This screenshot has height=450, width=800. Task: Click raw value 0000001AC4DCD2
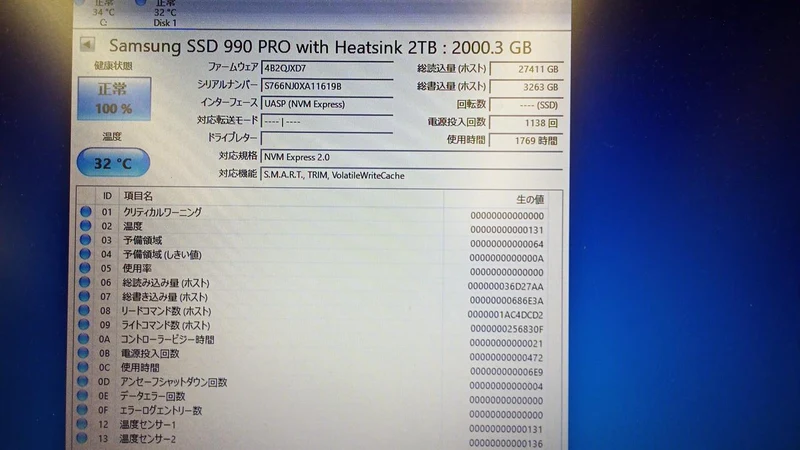[x=505, y=315]
